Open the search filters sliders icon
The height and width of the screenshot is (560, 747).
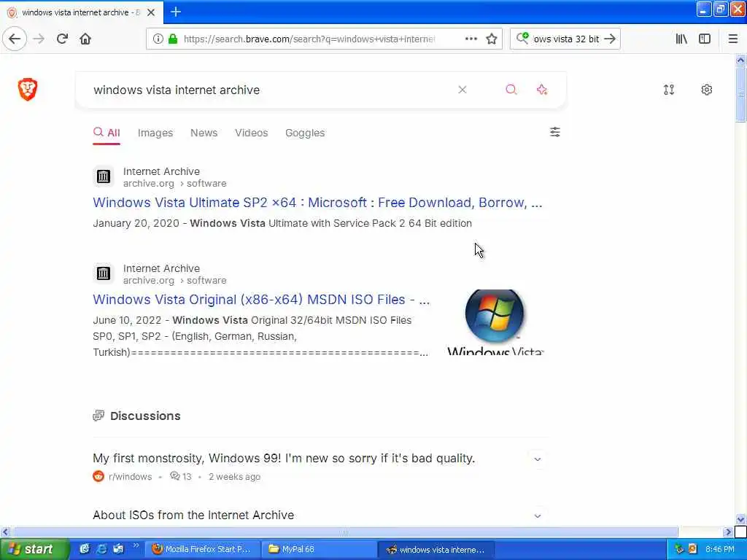pos(555,132)
